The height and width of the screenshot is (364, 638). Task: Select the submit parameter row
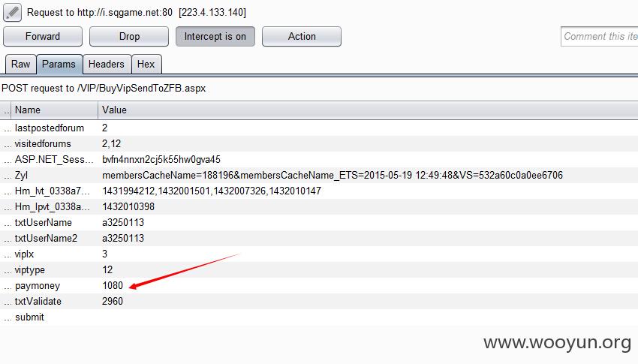pos(319,317)
